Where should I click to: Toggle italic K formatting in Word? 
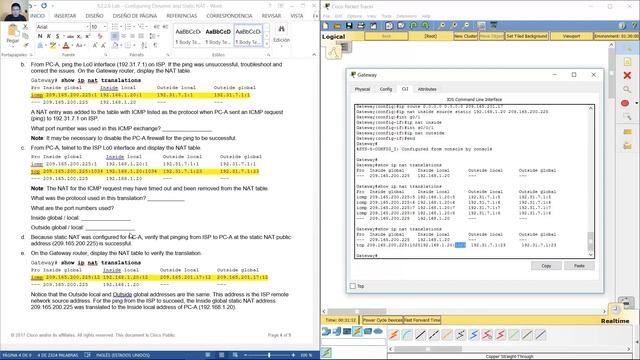click(49, 36)
